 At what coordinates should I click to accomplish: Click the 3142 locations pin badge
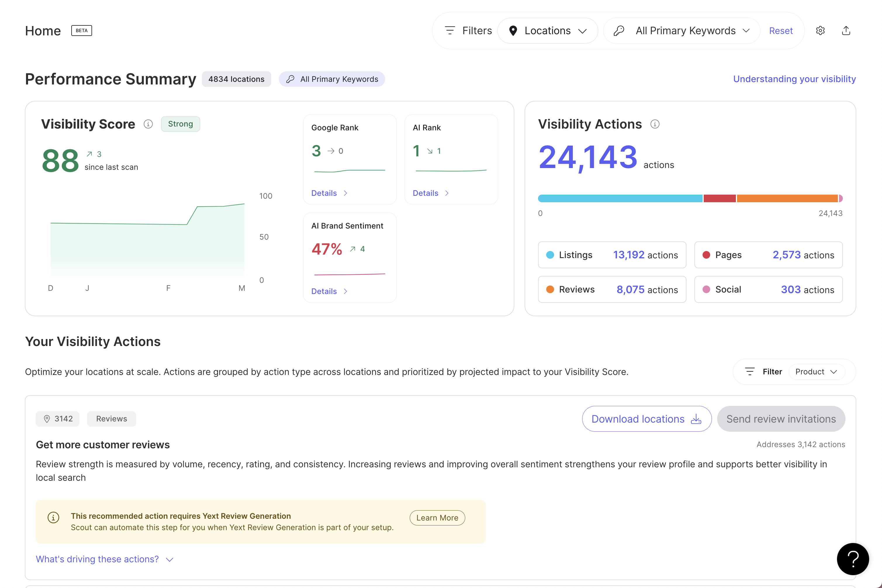58,419
